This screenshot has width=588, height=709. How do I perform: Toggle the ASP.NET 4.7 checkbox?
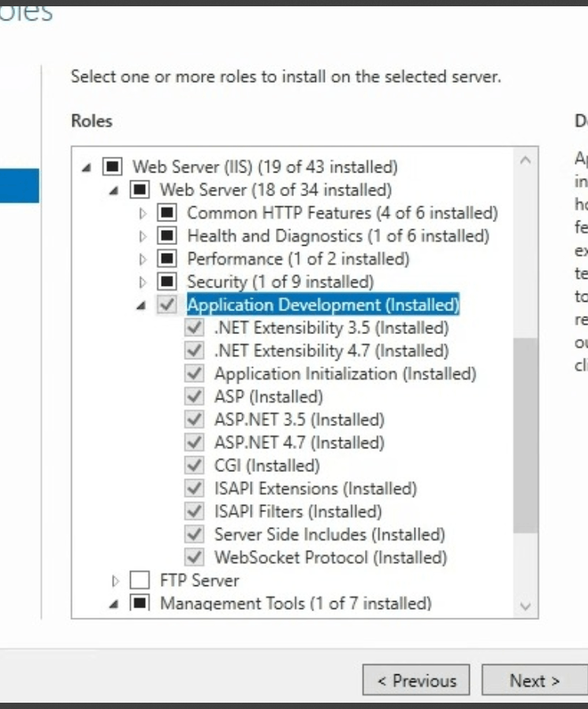click(195, 442)
